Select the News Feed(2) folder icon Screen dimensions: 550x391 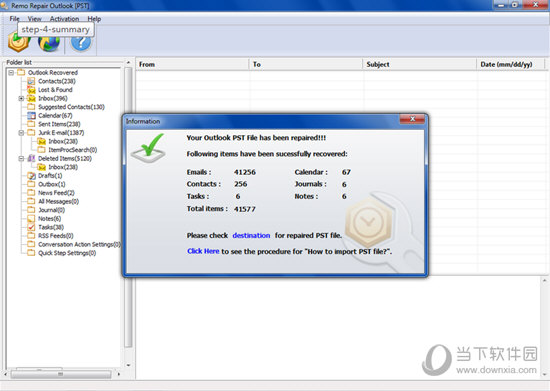click(x=31, y=193)
